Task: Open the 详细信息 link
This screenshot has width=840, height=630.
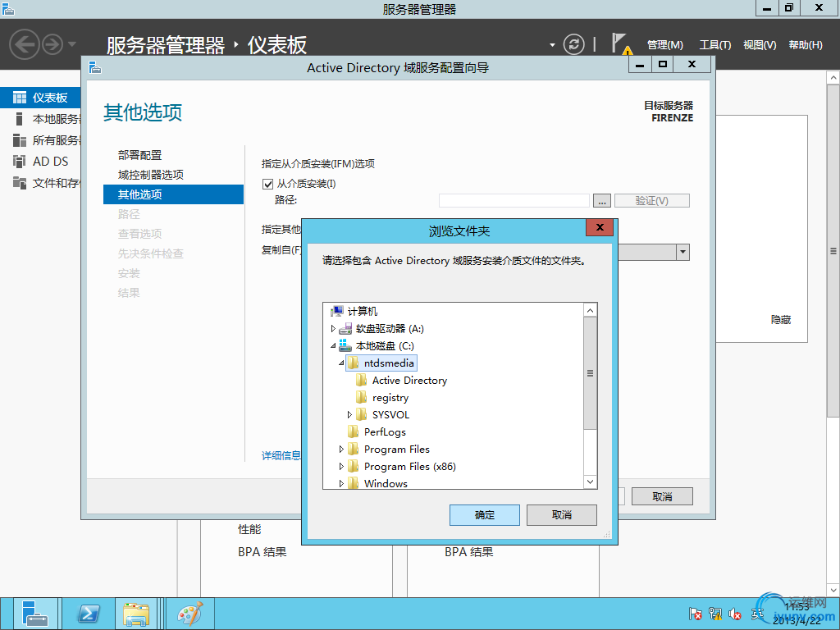Action: tap(281, 456)
